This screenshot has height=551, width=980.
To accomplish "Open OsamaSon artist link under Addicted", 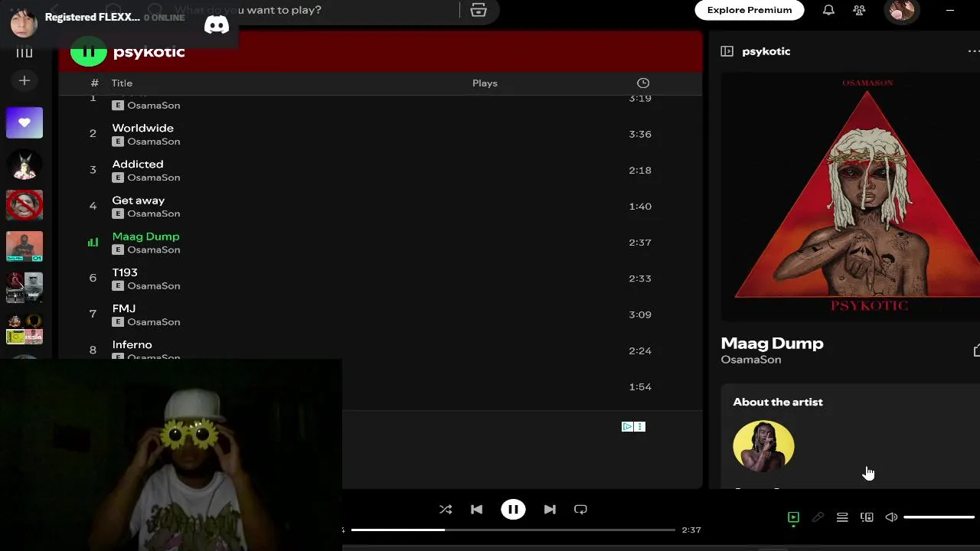I will [x=154, y=178].
